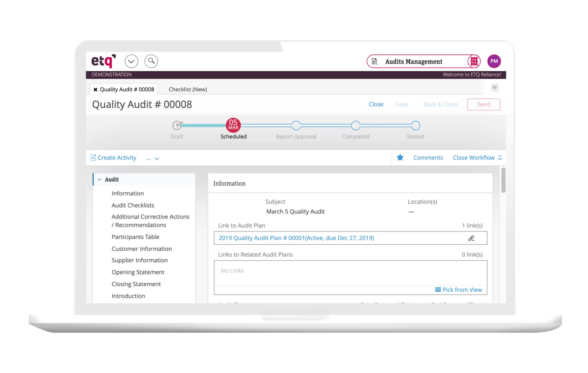Click Pick from View
588x373 pixels.
[x=459, y=290]
